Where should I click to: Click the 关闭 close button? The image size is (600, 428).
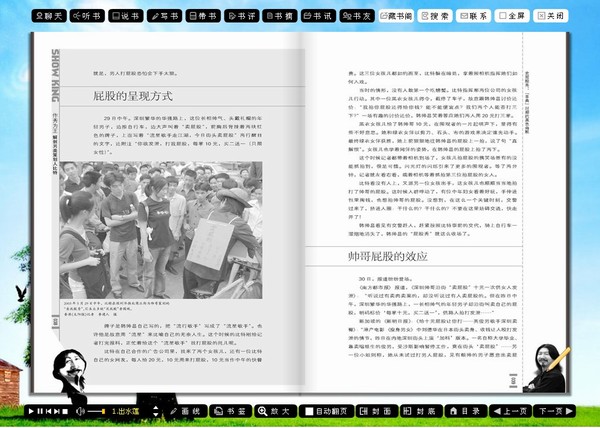coord(551,16)
